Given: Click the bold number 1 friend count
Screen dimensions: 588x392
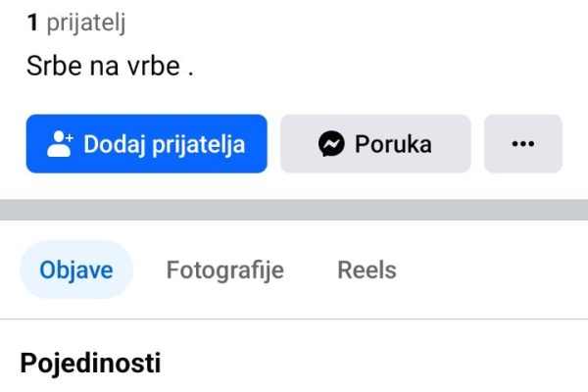Looking at the screenshot, I should coord(32,23).
